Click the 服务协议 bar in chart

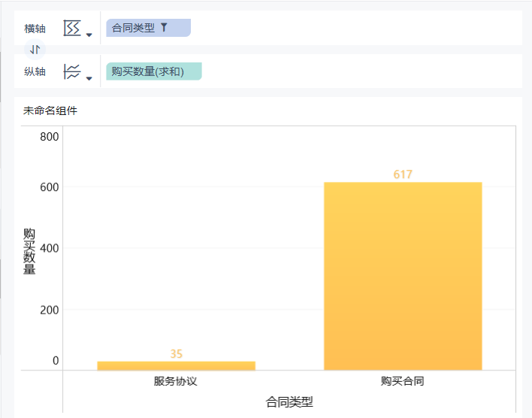click(176, 365)
